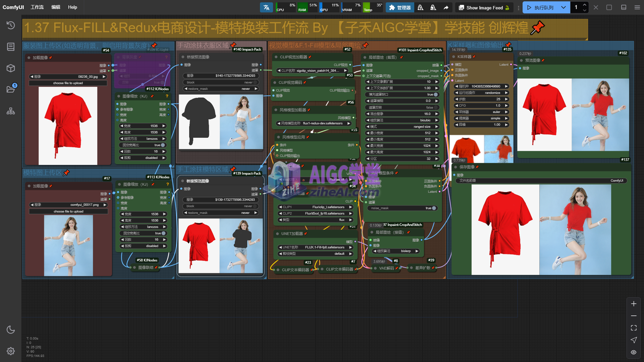This screenshot has height=362, width=644.
Task: Toggle dark theme with moon icon
Action: 11,330
